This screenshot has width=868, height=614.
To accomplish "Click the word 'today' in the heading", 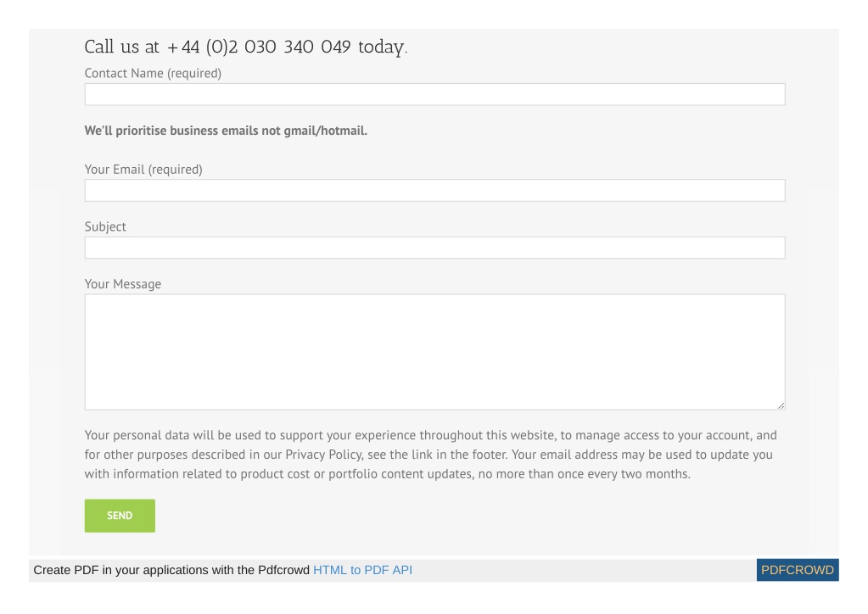I will coord(381,47).
